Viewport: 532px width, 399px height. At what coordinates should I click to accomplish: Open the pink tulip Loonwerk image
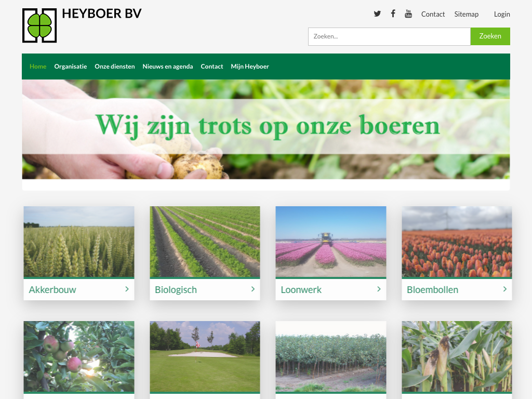pyautogui.click(x=330, y=242)
